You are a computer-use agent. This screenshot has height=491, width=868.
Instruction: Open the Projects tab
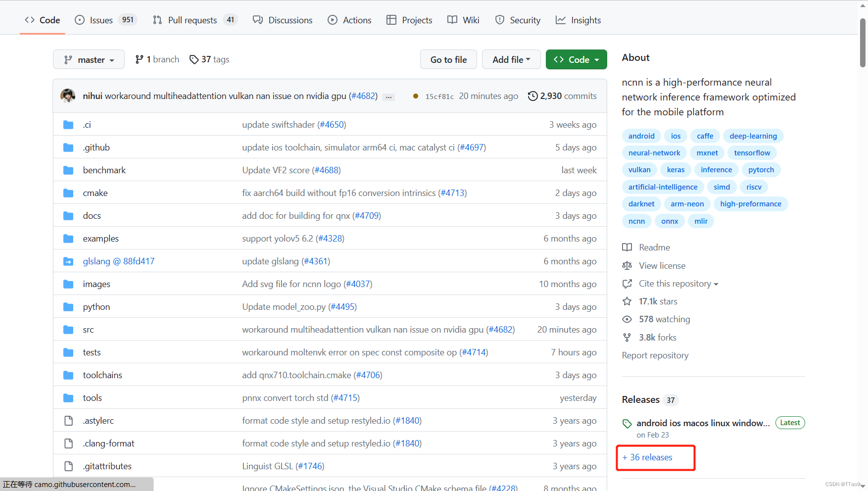point(409,20)
